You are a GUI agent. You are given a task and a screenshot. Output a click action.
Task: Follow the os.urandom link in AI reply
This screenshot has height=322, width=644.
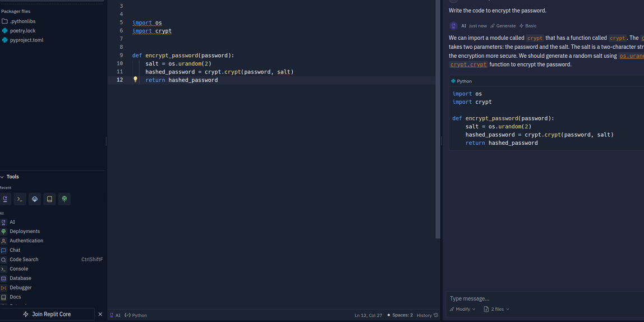pos(631,56)
